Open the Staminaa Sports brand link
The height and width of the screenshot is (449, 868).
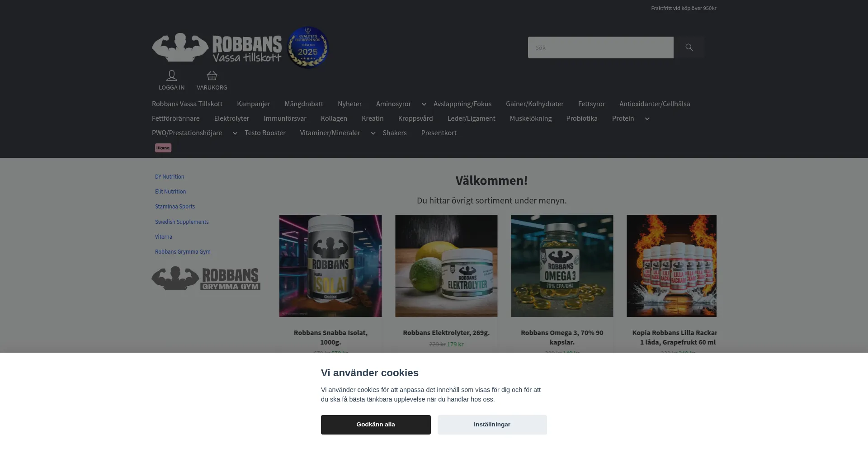(175, 207)
